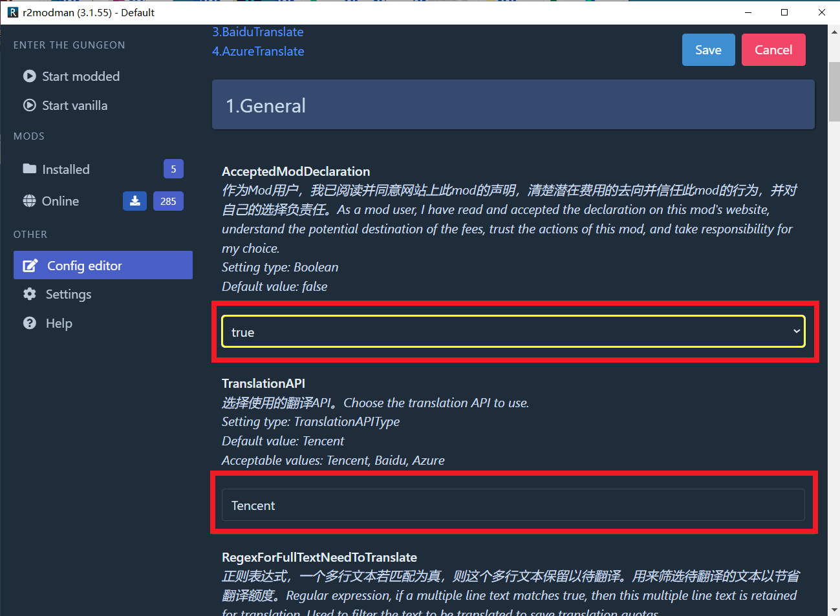This screenshot has width=840, height=616.
Task: Click the "MODS" sidebar heading
Action: [x=29, y=136]
